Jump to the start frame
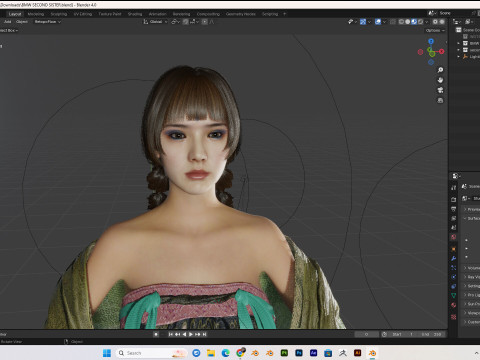The width and height of the screenshot is (480, 360). [170, 334]
